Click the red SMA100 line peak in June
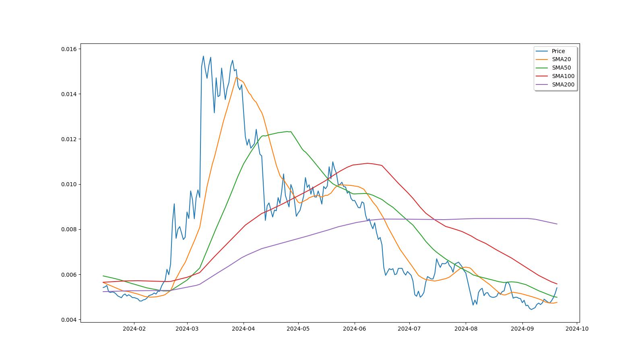 point(367,163)
